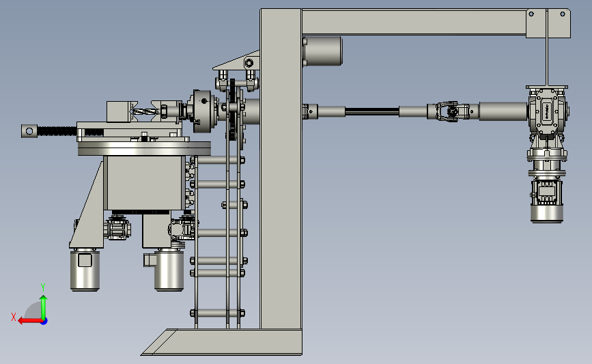Select the bottom-left cylindrical motor
592x364 pixels.
[x=85, y=270]
